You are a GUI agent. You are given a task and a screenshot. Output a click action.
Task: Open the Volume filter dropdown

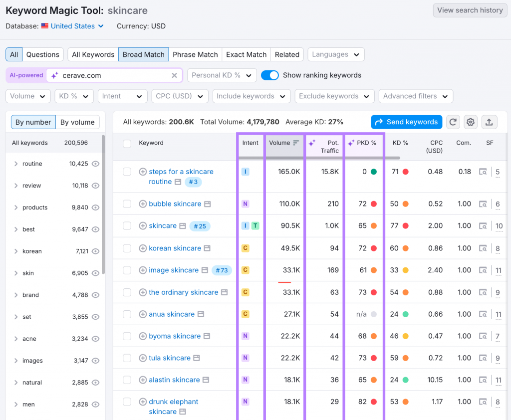coord(28,96)
